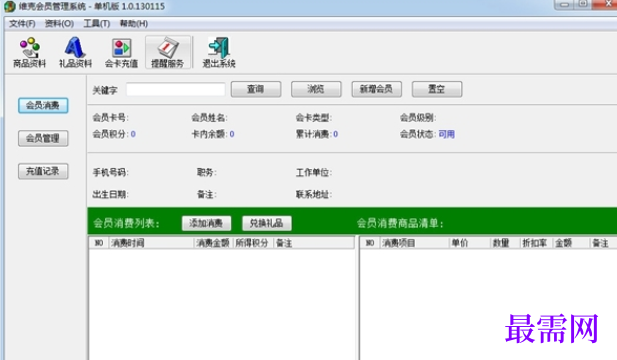Open the 充值记录 sidebar button
617x360 pixels.
coord(43,172)
